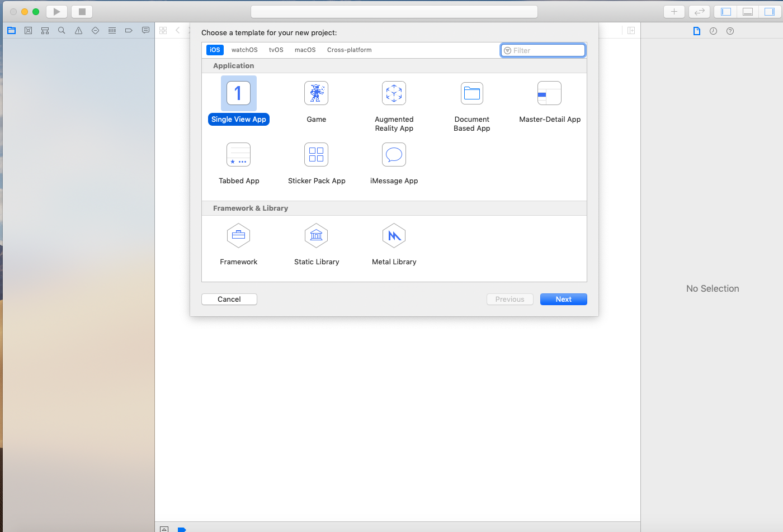Click the code review arrows button
The height and width of the screenshot is (532, 783).
(x=699, y=12)
